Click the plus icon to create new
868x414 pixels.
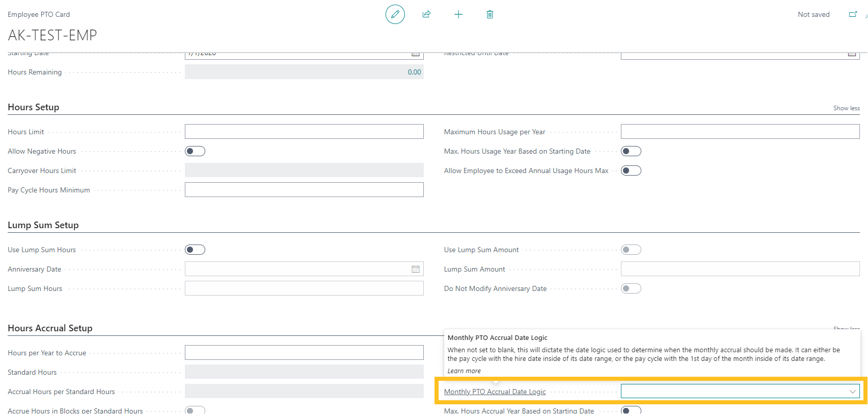point(458,14)
